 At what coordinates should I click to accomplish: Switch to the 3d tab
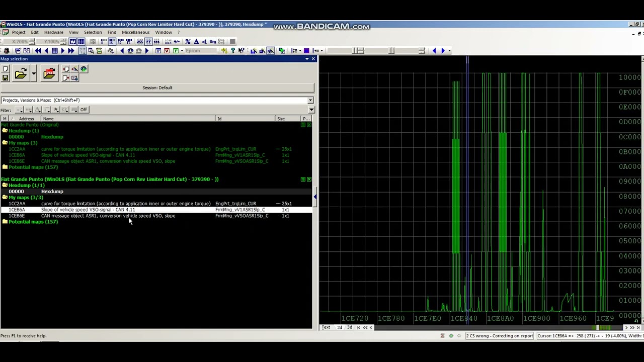pos(349,328)
